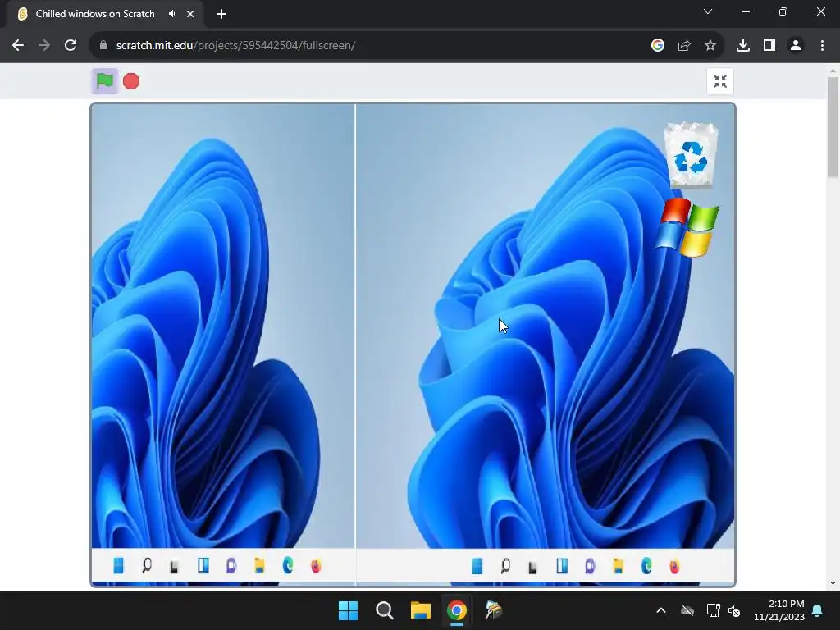The height and width of the screenshot is (630, 840).
Task: Click purple chat icon in pane with Recycle Bin
Action: coord(590,566)
